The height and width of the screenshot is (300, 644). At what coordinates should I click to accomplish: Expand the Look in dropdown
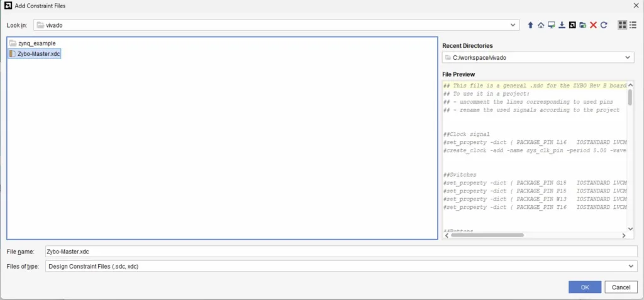[x=514, y=25]
